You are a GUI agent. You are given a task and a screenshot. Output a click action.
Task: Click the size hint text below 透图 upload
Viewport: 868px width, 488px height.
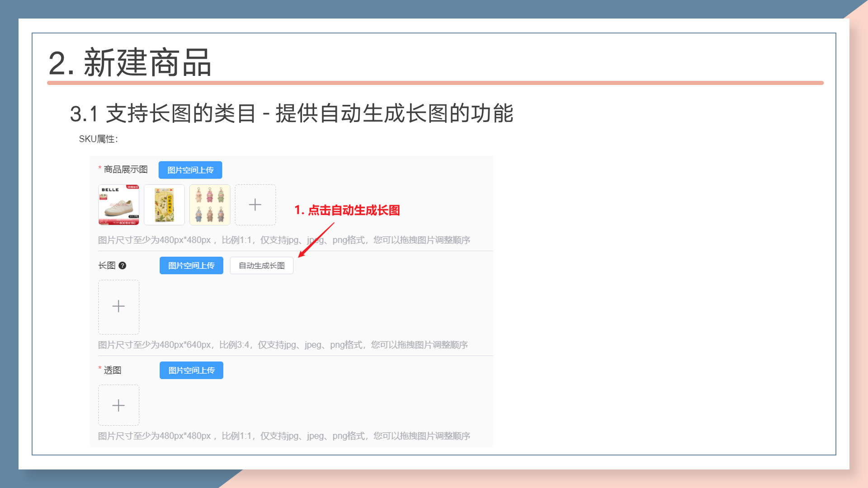coord(284,436)
